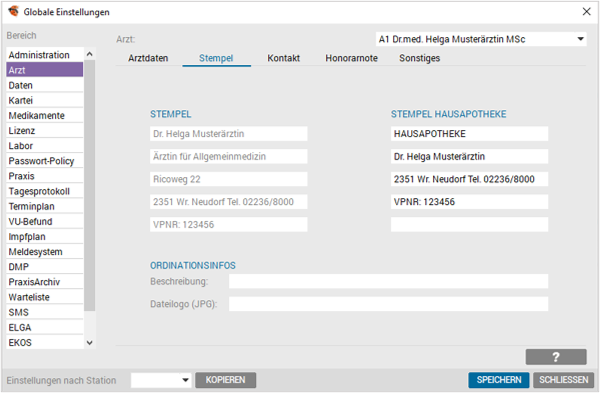Select Kartei in the Bereich list

click(x=45, y=100)
